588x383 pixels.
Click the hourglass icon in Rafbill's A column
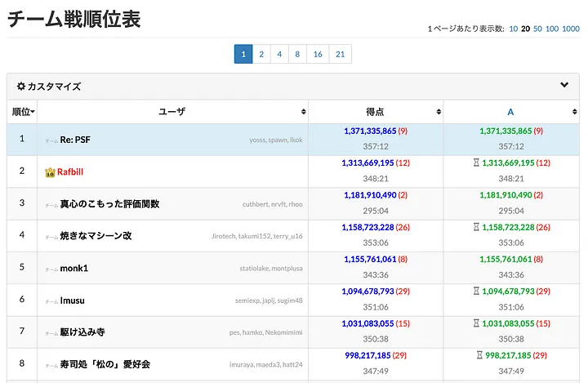[475, 163]
